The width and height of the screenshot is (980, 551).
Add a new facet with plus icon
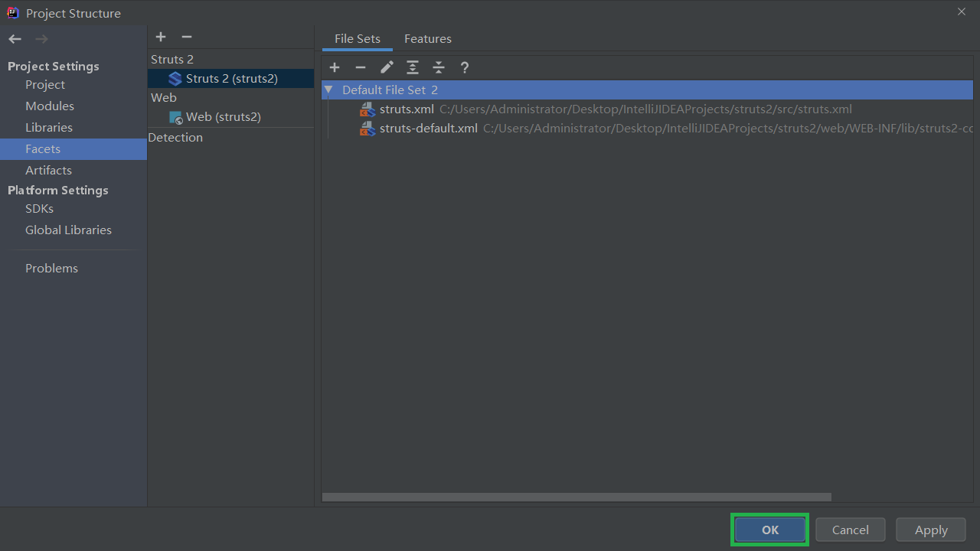click(161, 37)
